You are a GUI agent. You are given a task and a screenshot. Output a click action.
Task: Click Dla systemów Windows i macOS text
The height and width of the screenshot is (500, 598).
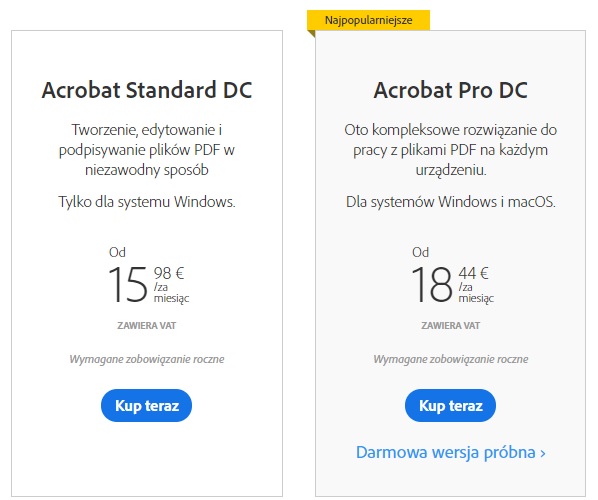click(451, 202)
